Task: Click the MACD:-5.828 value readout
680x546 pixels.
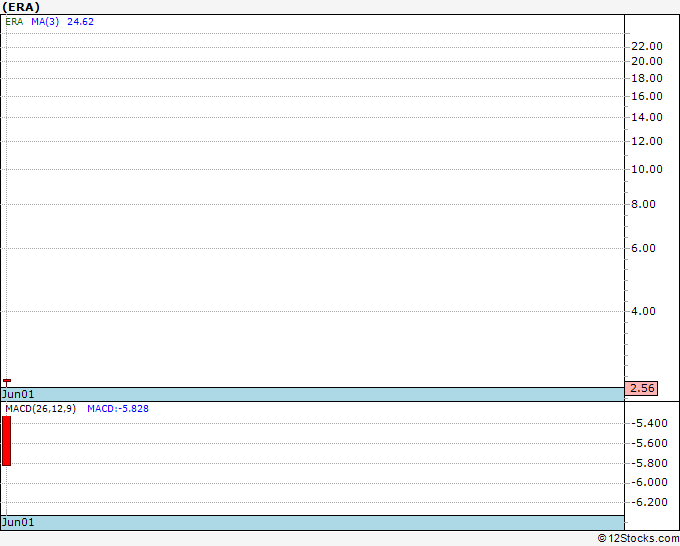Action: click(118, 409)
